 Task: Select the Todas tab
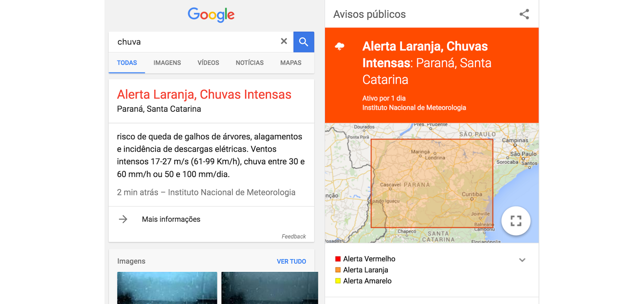pos(127,63)
